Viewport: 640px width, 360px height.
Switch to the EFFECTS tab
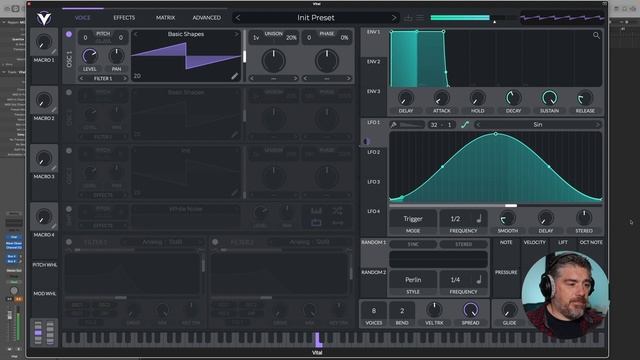(x=124, y=18)
